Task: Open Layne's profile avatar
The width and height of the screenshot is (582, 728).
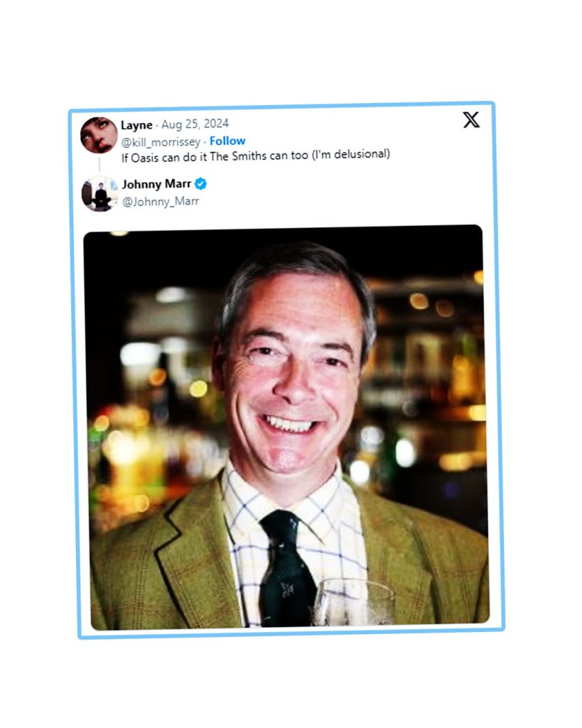Action: point(98,135)
